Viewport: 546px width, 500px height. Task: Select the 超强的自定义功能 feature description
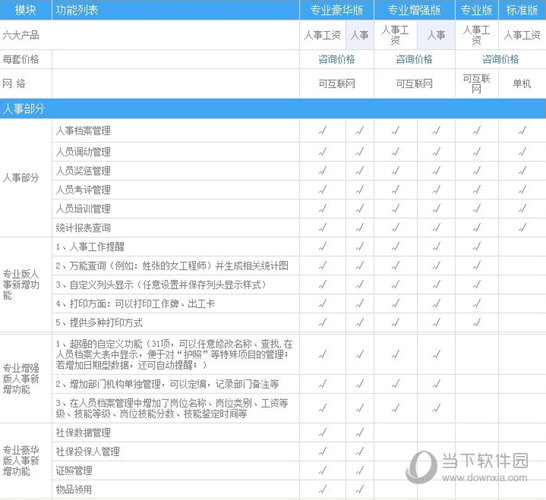[x=174, y=354]
